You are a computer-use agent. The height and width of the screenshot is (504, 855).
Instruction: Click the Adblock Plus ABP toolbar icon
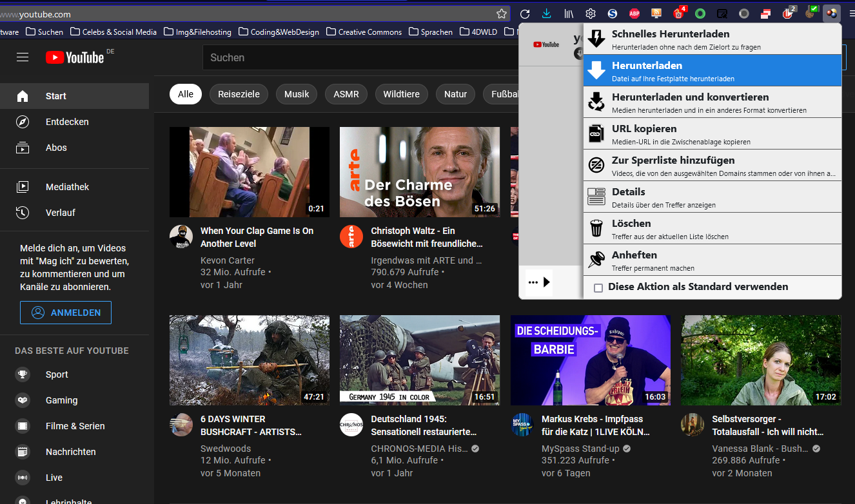point(634,14)
